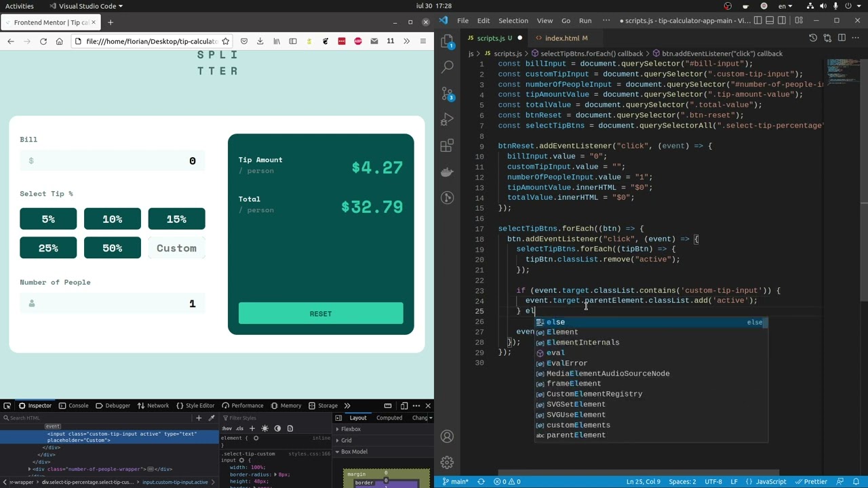Open the VS Code Explorer view
The height and width of the screenshot is (488, 868).
pyautogui.click(x=447, y=42)
